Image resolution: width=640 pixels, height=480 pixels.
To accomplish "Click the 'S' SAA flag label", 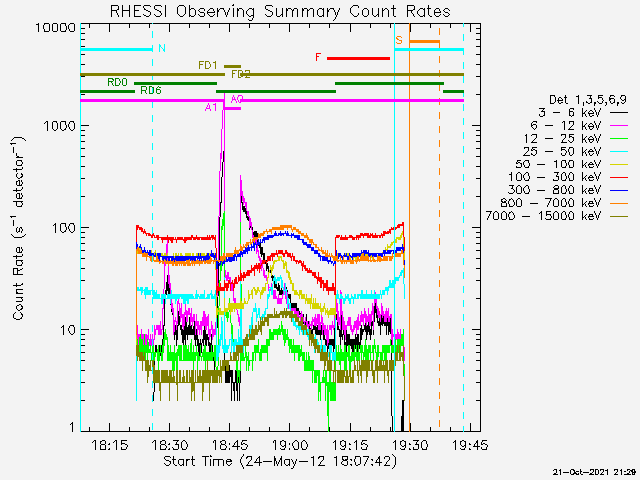I will 399,40.
